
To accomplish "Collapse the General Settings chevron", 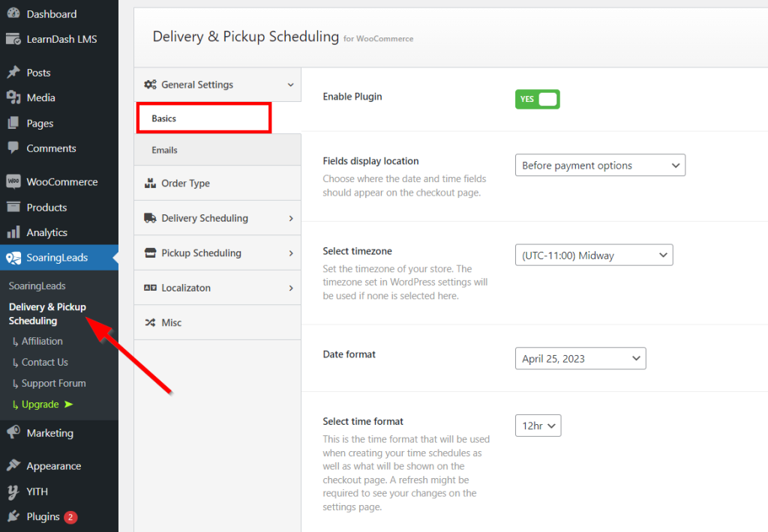I will tap(290, 85).
